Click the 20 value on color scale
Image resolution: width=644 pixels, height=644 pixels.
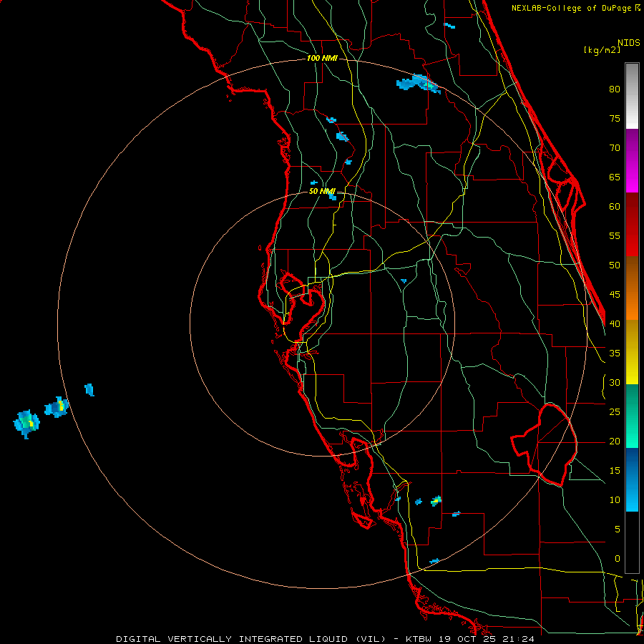click(x=615, y=441)
